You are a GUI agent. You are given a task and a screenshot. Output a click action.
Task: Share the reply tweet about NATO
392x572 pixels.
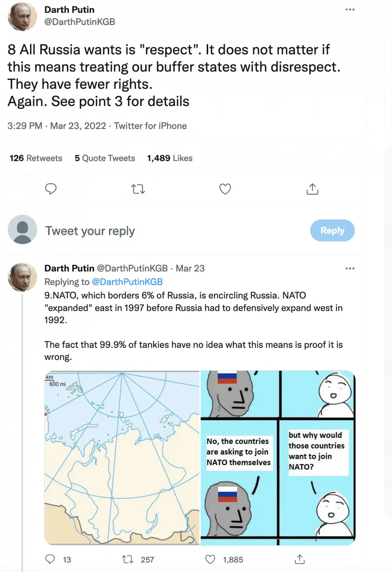pyautogui.click(x=300, y=559)
